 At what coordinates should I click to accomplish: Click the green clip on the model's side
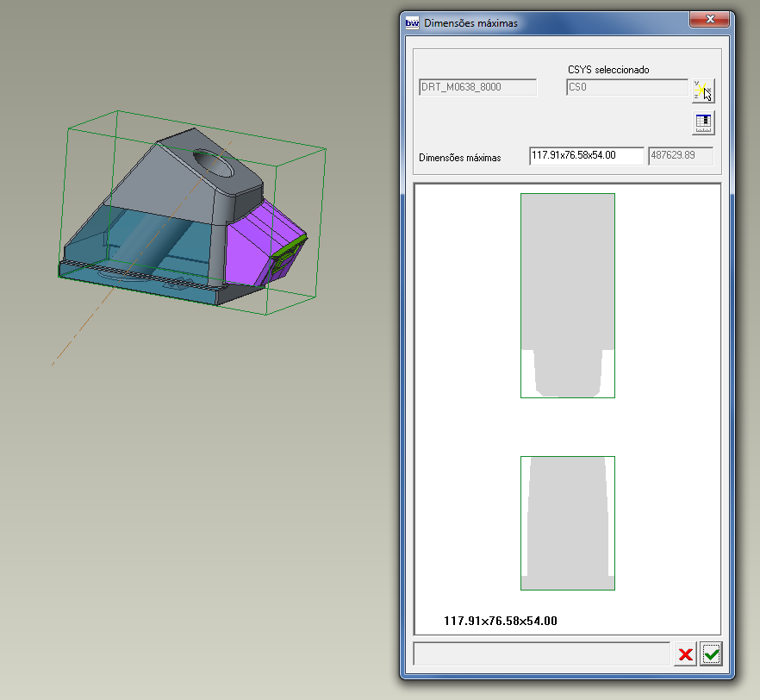coord(289,255)
